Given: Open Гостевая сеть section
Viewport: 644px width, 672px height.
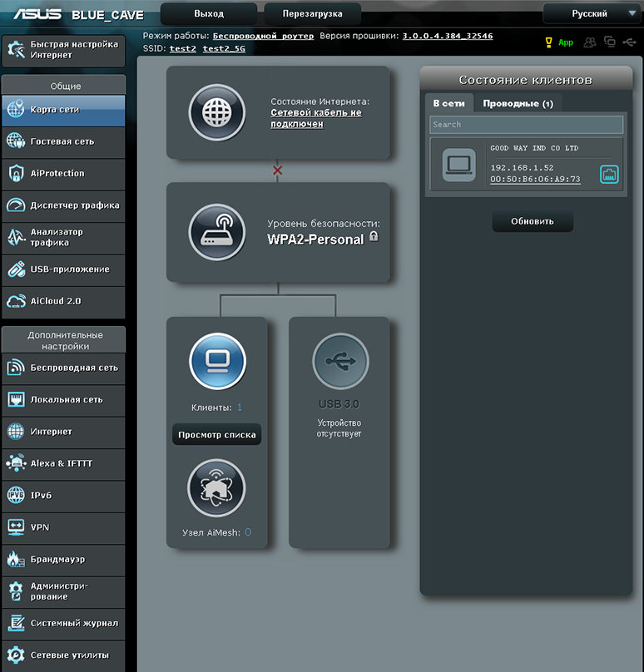Looking at the screenshot, I should point(63,142).
